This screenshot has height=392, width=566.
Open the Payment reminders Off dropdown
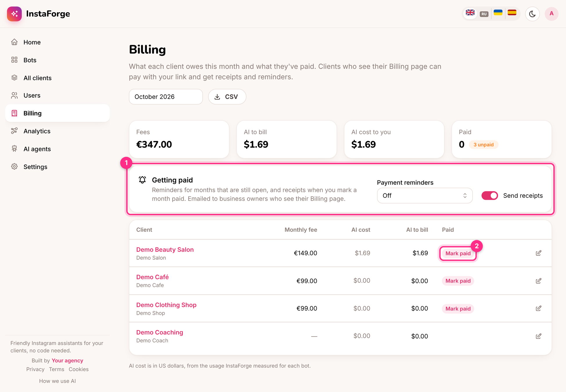pos(425,196)
